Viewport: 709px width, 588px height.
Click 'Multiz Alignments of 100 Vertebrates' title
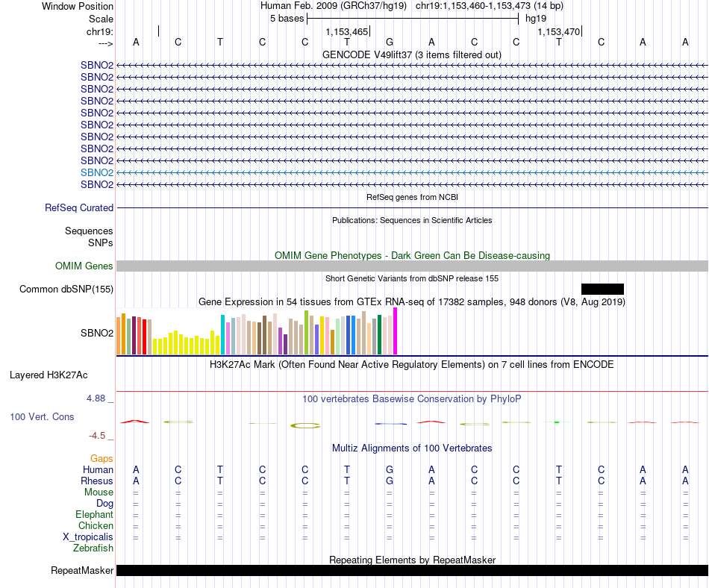[412, 448]
